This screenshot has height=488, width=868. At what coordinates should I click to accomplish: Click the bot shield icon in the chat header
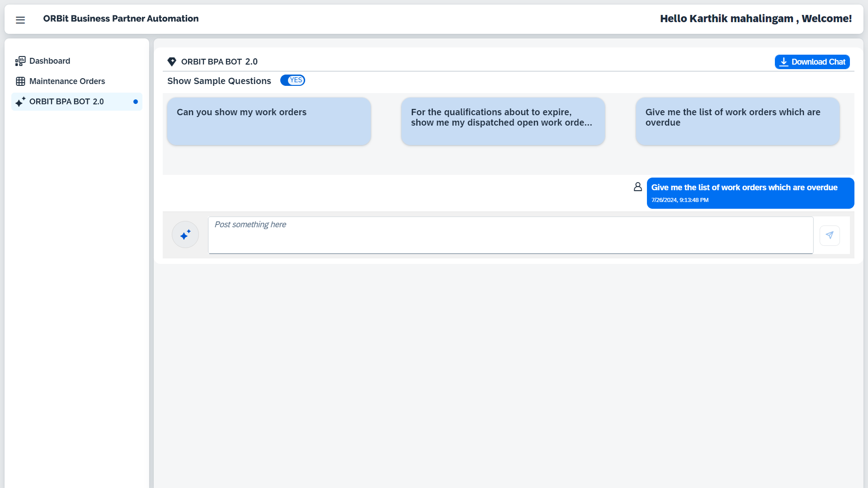172,61
